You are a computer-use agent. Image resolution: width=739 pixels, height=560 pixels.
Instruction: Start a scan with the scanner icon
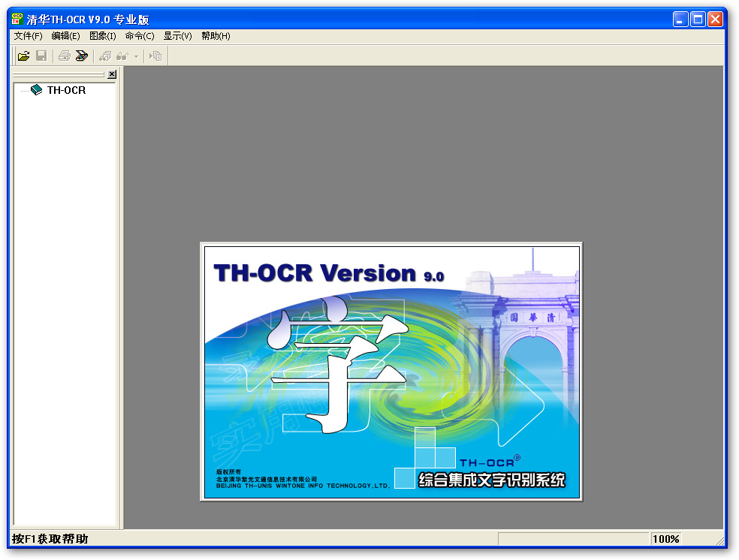(82, 56)
